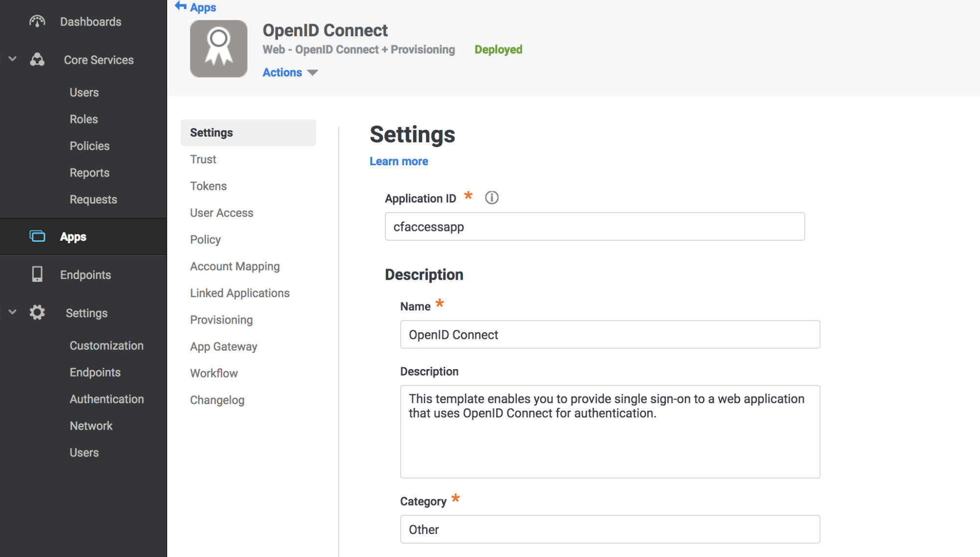Viewport: 980px width, 557px height.
Task: Click the Application ID input field
Action: click(595, 227)
